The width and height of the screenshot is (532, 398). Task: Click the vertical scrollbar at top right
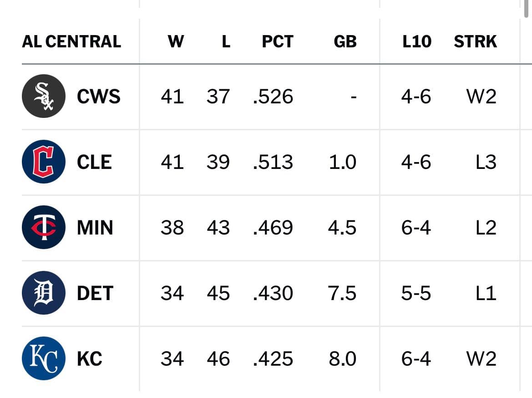527,9
